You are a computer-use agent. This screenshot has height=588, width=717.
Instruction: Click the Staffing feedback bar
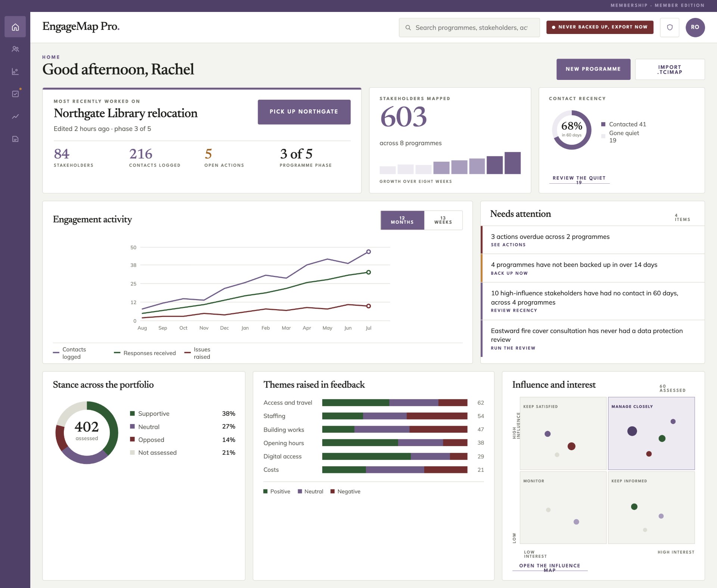(395, 416)
